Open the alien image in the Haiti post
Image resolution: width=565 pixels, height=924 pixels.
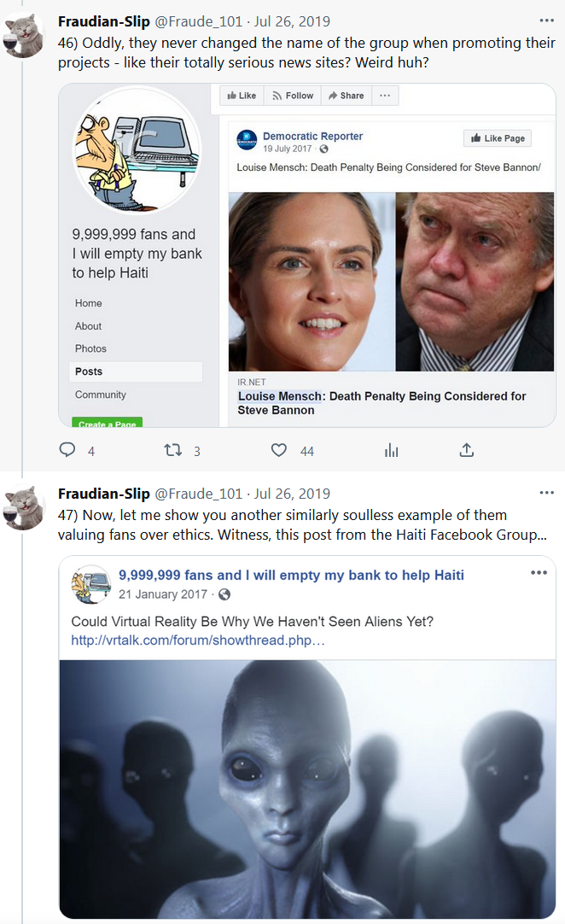(307, 787)
